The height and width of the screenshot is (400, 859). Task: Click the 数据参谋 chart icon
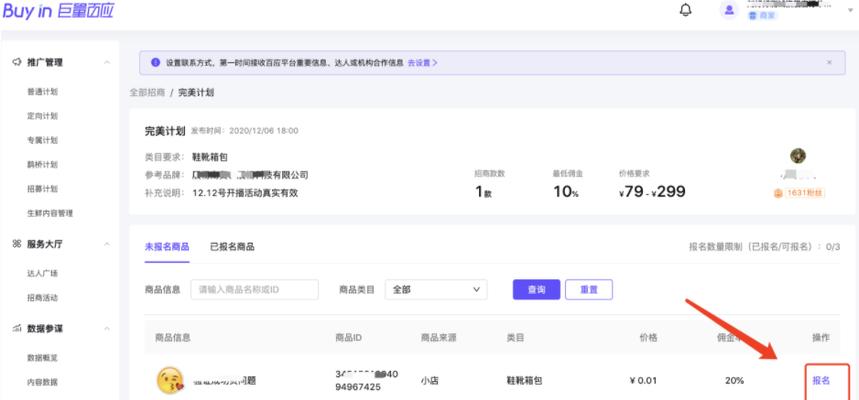[16, 328]
